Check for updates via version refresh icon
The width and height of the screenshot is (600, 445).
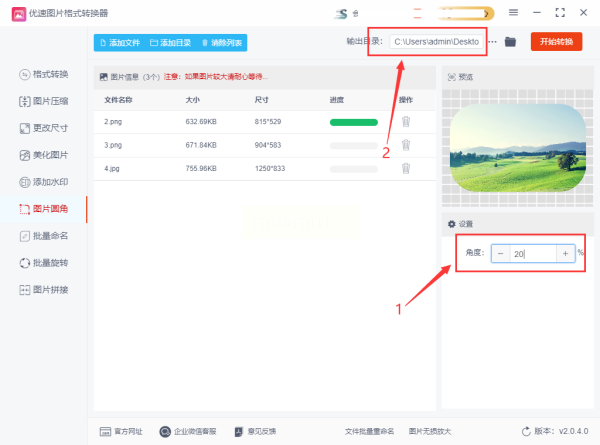526,431
